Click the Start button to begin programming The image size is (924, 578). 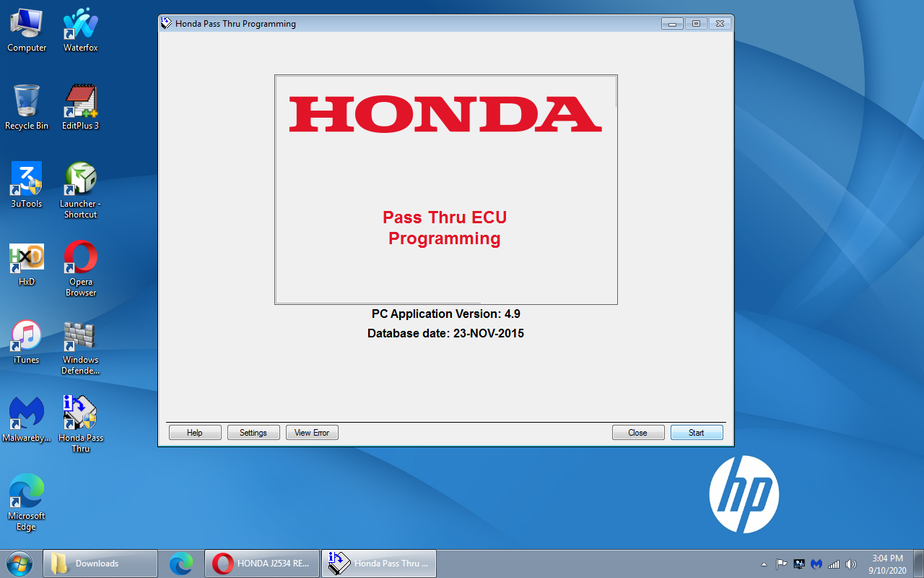pyautogui.click(x=697, y=433)
